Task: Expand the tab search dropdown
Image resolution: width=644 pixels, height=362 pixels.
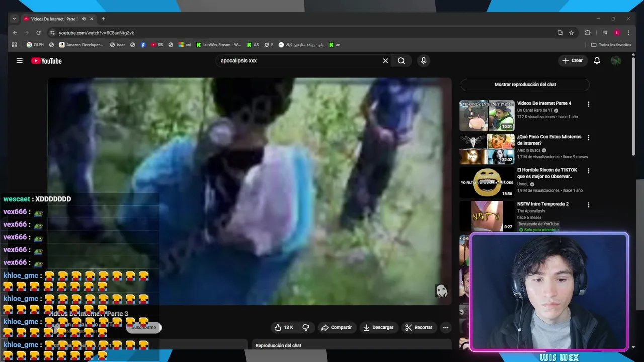Action: coord(14,19)
